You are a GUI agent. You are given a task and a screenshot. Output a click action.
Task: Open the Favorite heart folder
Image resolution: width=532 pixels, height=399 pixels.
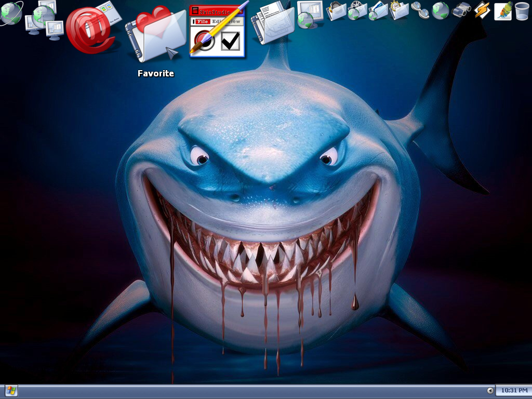[155, 34]
